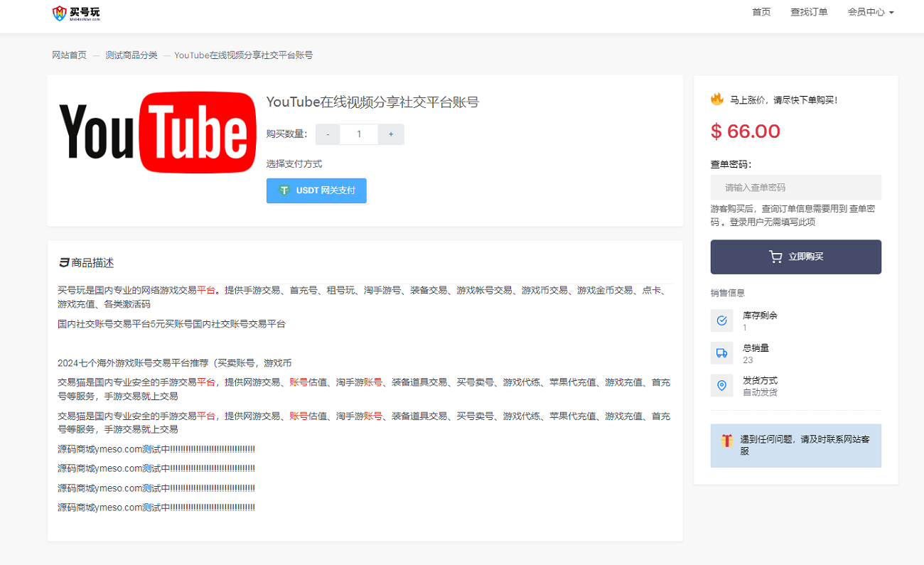The height and width of the screenshot is (565, 924).
Task: Click the $ 66.00 price text
Action: (x=746, y=131)
